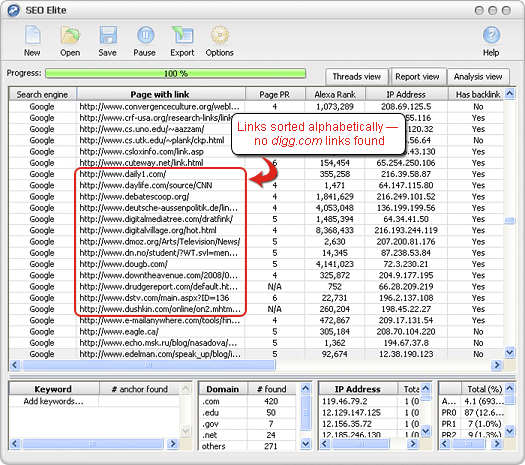This screenshot has height=465, width=525.
Task: Select the dmoz.org Arts/Television/News row
Action: [256, 242]
